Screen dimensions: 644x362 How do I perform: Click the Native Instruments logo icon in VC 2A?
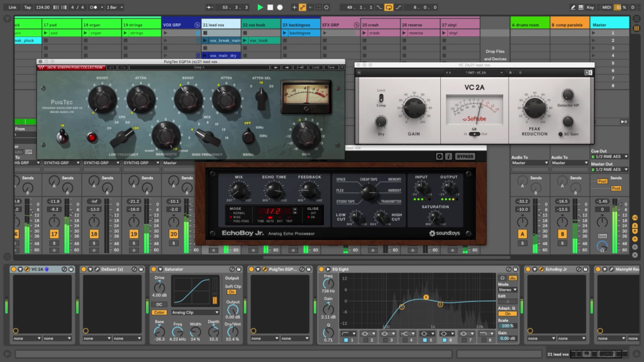pyautogui.click(x=588, y=73)
